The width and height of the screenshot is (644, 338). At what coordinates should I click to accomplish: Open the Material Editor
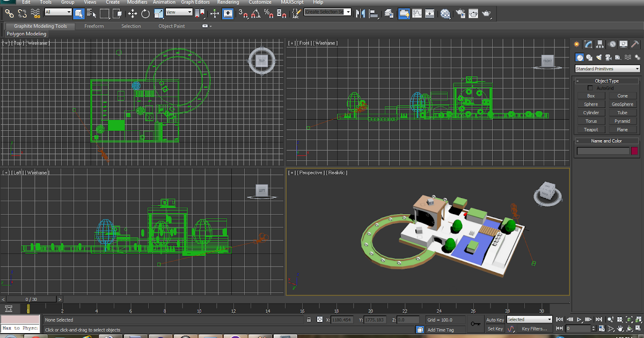tap(445, 13)
